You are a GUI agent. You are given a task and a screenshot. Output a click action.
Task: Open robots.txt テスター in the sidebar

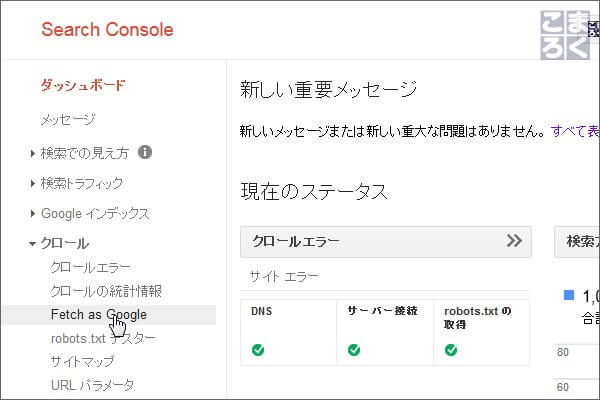click(103, 338)
